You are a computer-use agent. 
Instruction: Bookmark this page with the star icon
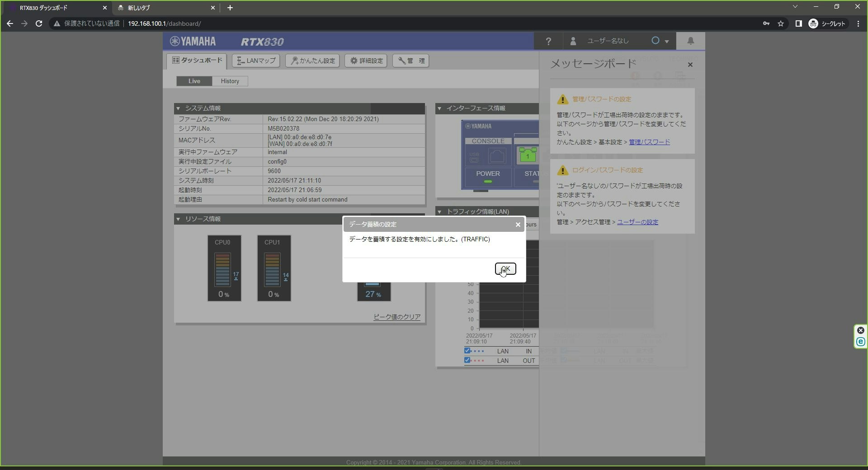click(781, 23)
